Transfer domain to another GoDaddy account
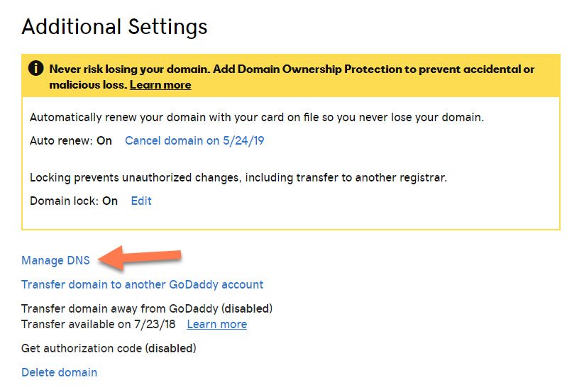The image size is (584, 392). click(x=143, y=284)
